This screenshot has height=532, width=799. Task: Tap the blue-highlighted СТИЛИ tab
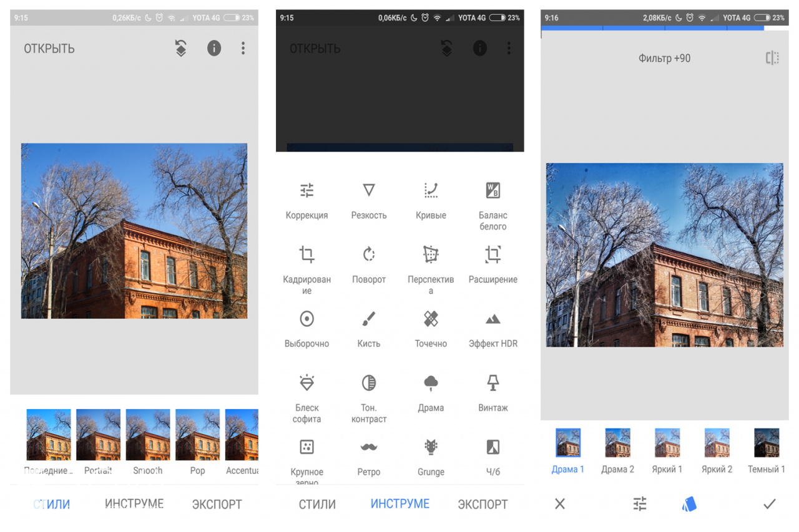52,504
